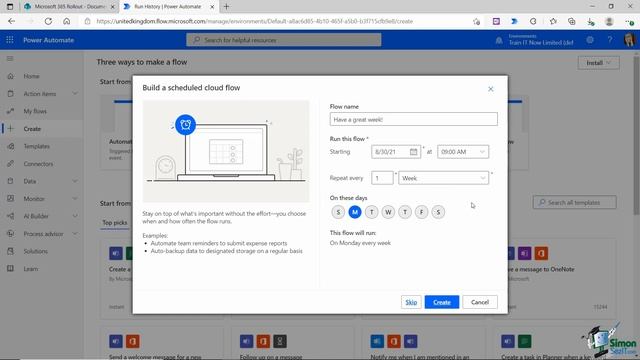This screenshot has height=360, width=640.
Task: Toggle Thursday in the day selector
Action: pyautogui.click(x=405, y=212)
